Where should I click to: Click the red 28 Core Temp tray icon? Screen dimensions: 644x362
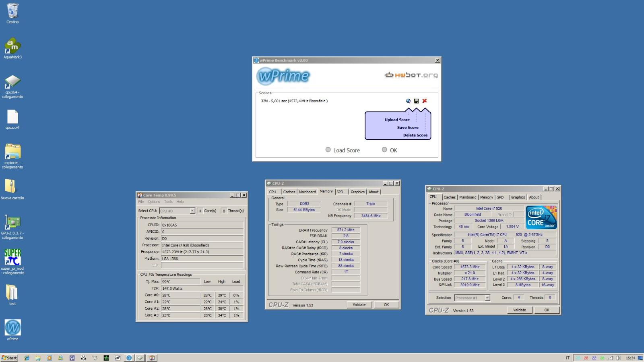click(x=586, y=358)
